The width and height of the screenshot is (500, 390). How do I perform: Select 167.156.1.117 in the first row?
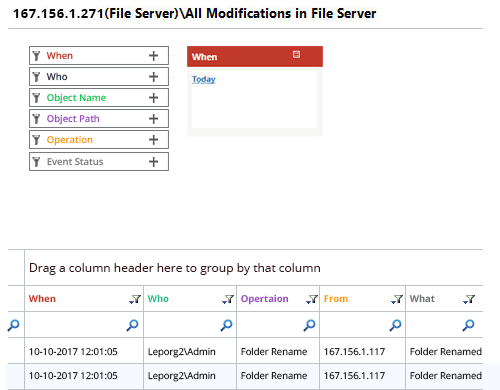coord(354,352)
